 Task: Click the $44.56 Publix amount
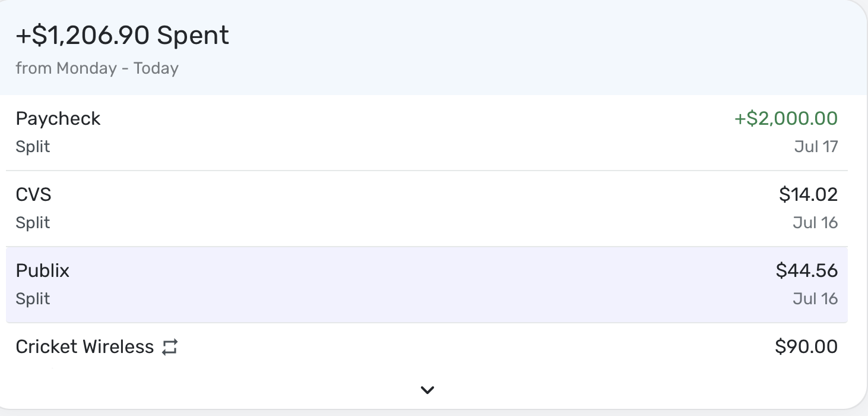click(x=807, y=270)
